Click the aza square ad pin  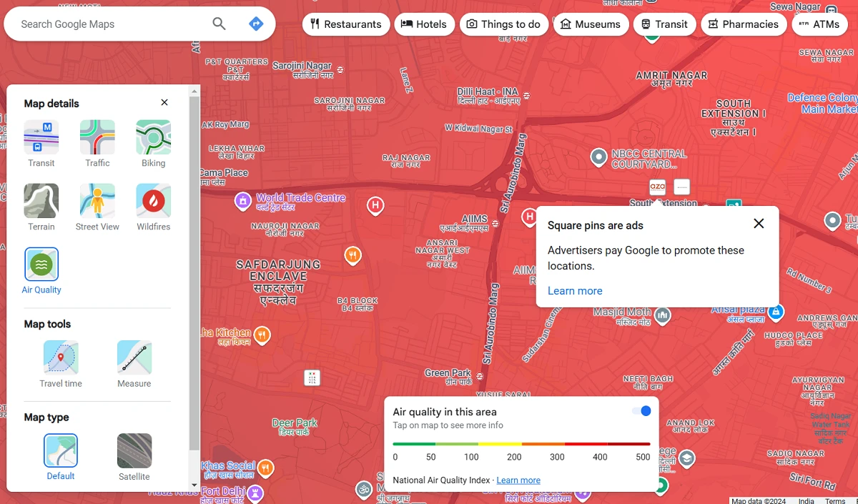tap(657, 187)
